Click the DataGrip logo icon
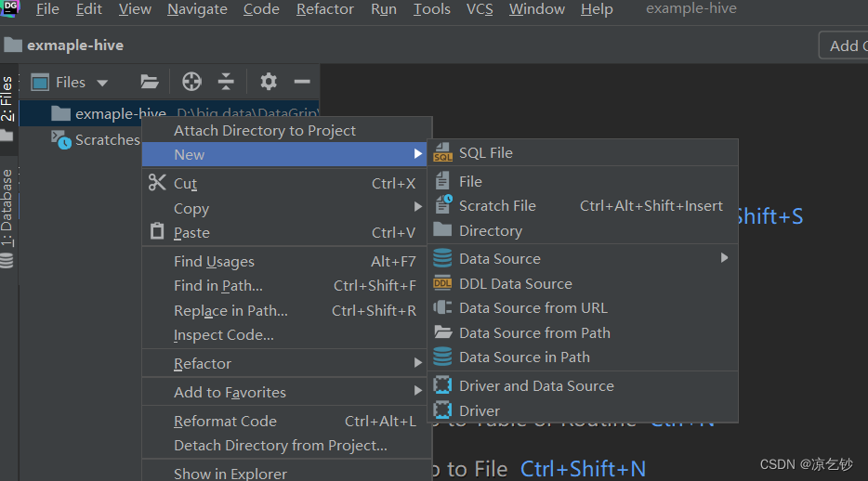 (10, 7)
